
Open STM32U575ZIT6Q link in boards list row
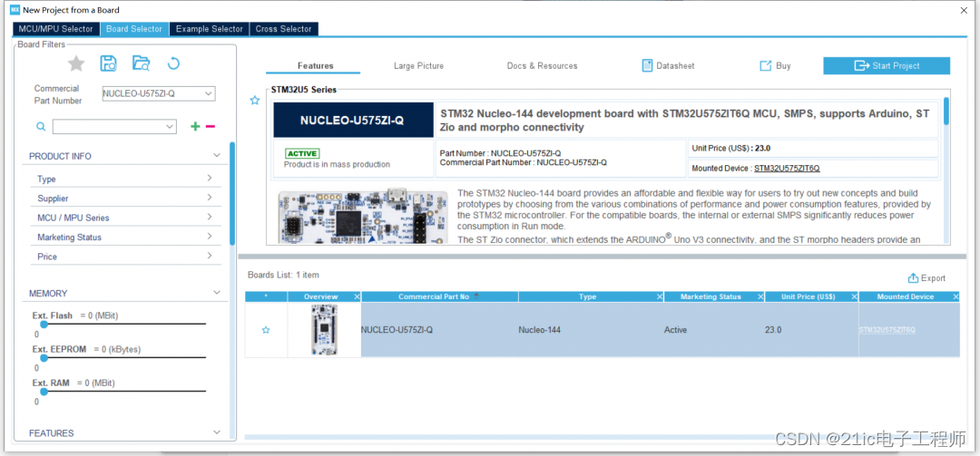coord(887,330)
